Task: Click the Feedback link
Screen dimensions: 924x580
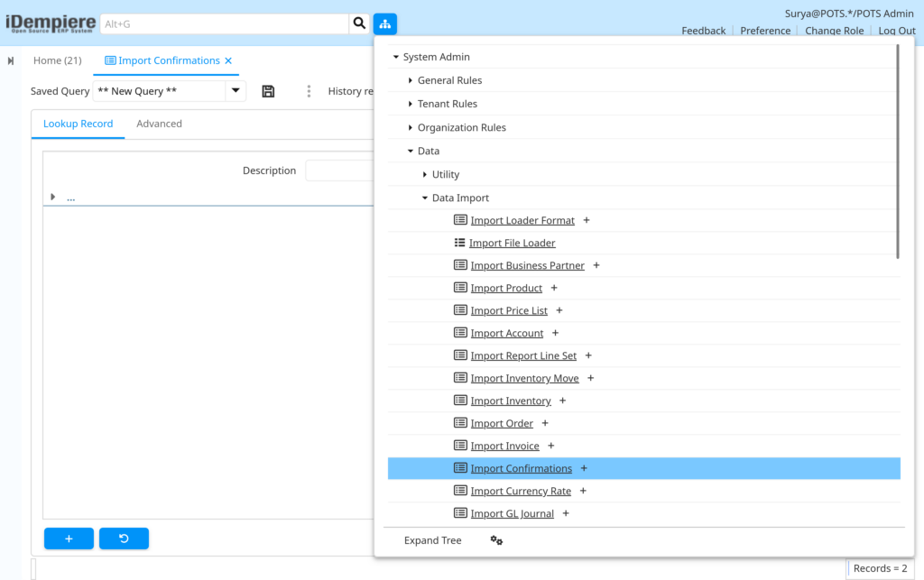Action: point(704,31)
